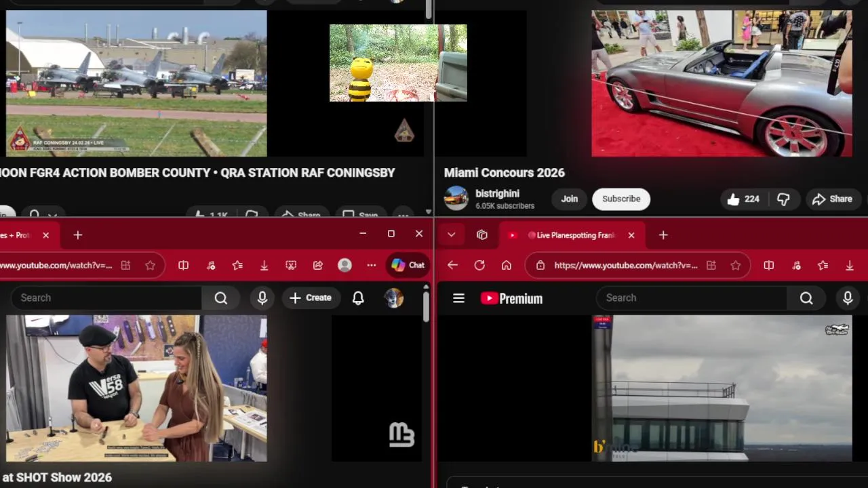Click voice search microphone in bottom-right window
Screen dimensions: 868x488
coord(848,298)
